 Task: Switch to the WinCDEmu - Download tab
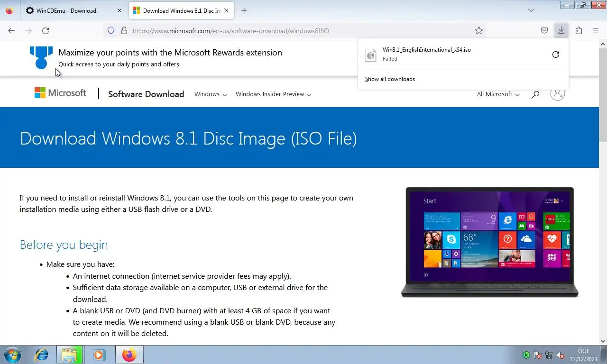pyautogui.click(x=74, y=10)
